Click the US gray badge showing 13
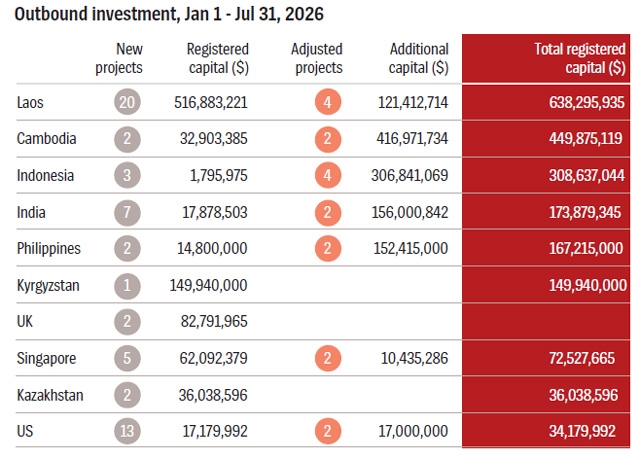 coord(127,431)
